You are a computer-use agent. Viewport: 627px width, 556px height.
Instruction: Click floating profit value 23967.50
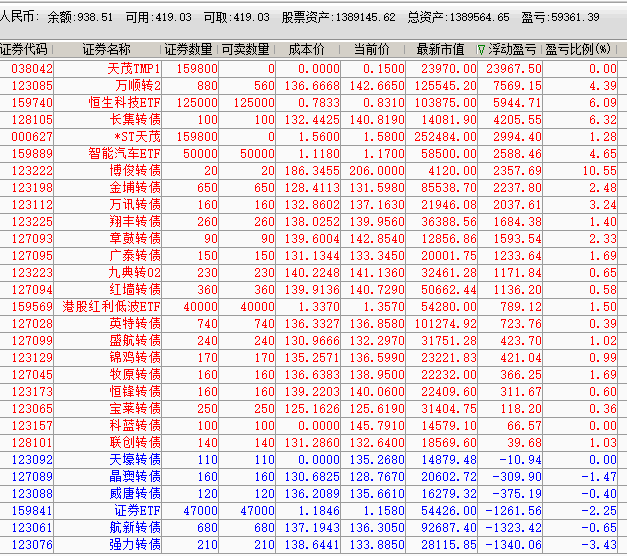click(x=514, y=68)
